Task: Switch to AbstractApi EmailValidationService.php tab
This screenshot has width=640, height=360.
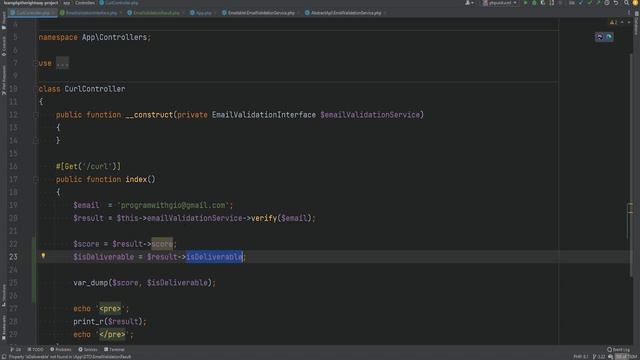Action: (x=346, y=13)
